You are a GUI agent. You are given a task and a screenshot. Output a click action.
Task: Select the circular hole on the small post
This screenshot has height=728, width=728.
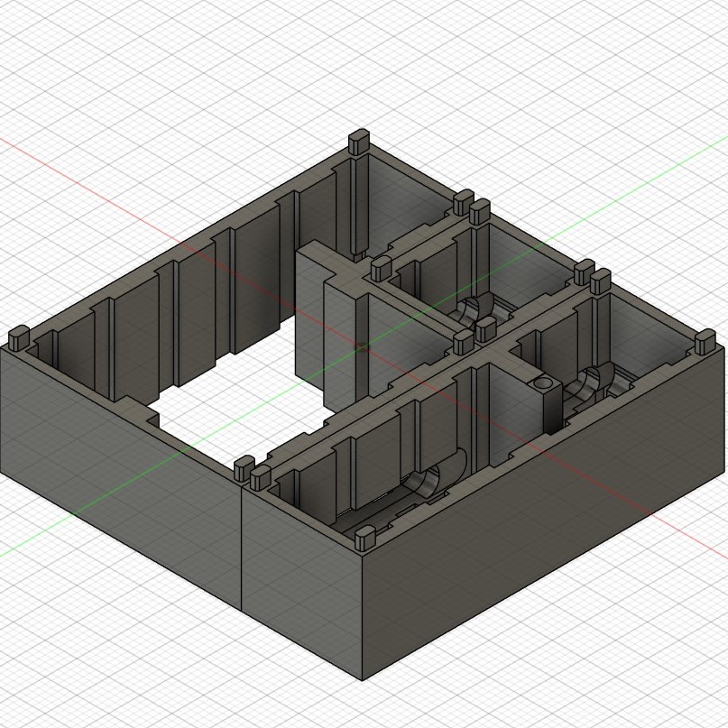pyautogui.click(x=544, y=383)
